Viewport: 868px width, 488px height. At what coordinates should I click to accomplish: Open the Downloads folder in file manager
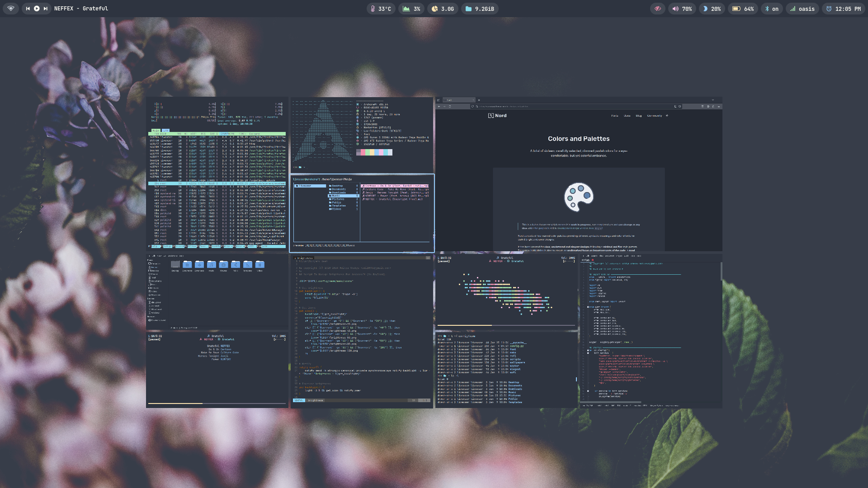(199, 264)
